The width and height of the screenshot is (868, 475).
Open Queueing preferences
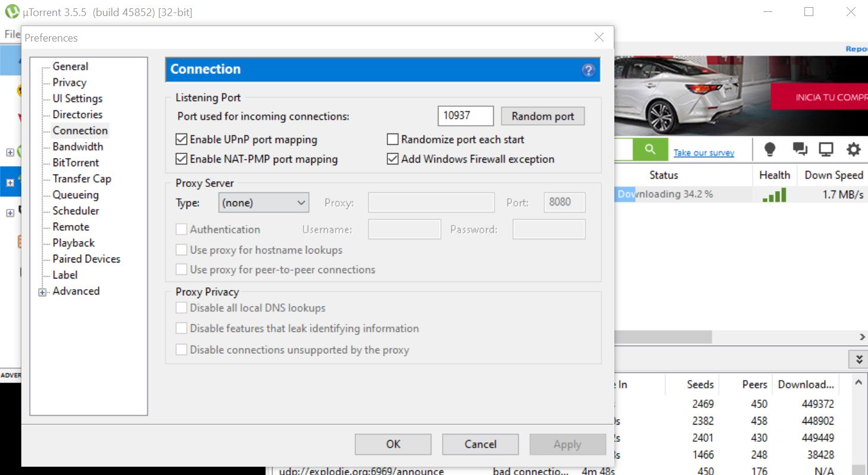75,195
